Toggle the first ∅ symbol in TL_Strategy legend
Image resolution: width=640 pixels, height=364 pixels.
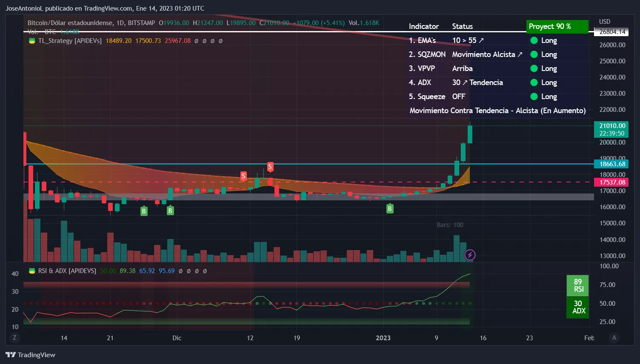tap(197, 41)
